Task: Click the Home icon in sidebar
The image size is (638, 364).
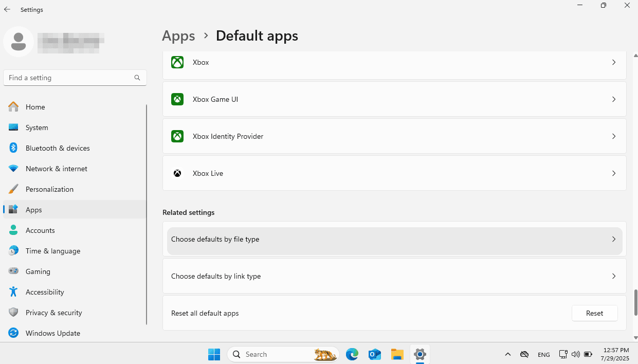Action: point(14,107)
